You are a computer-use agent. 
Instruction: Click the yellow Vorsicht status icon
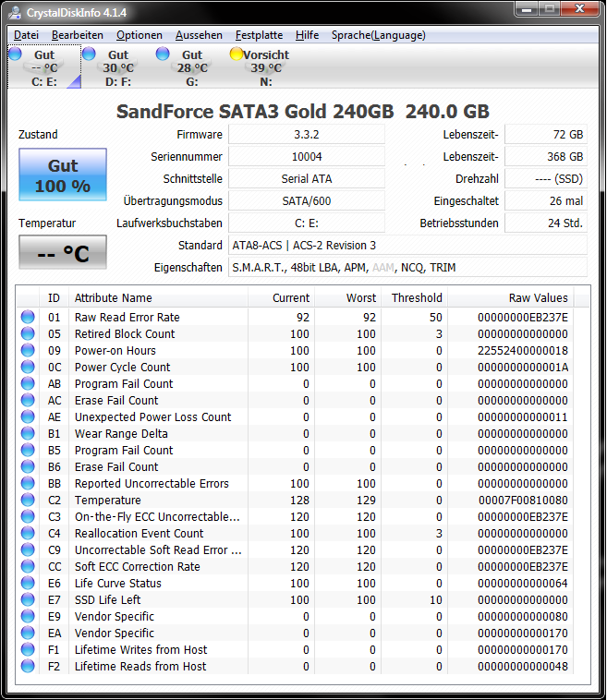point(236,54)
